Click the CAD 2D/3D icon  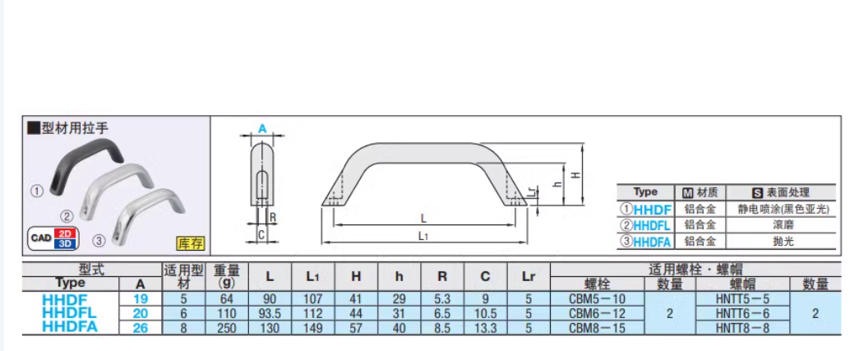(53, 238)
